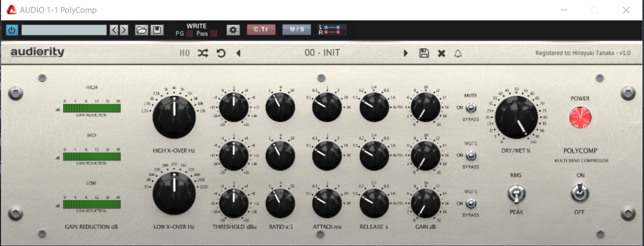This screenshot has height=246, width=644.
Task: Enable WRITE Para checkbox
Action: (214, 34)
